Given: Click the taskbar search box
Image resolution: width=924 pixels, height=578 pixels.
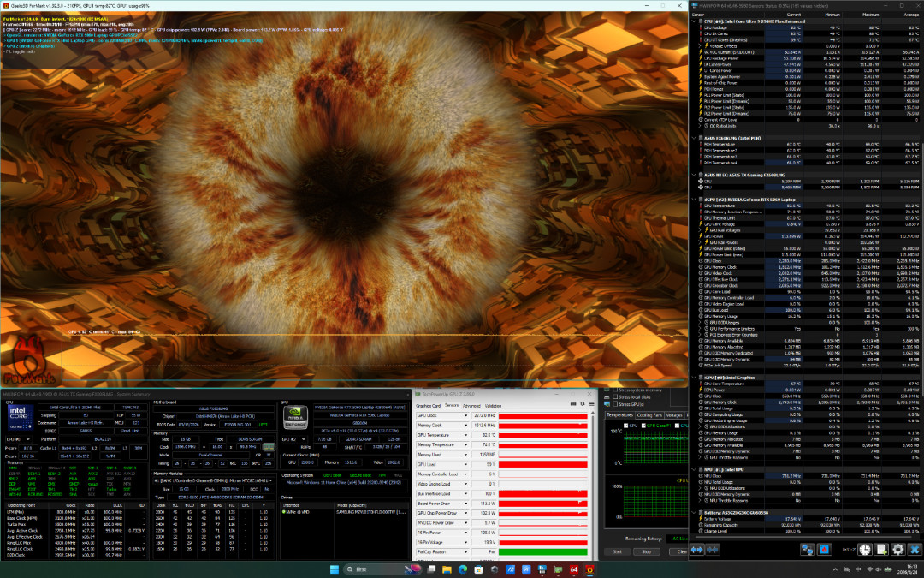Looking at the screenshot, I should point(383,569).
